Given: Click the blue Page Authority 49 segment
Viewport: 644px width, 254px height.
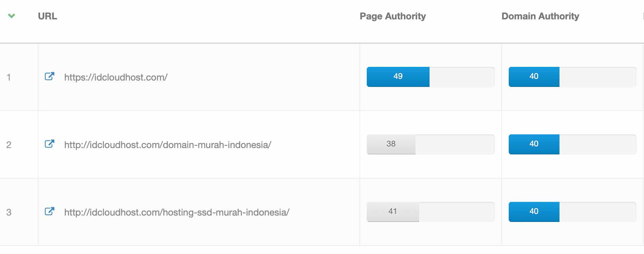Looking at the screenshot, I should coord(398,77).
